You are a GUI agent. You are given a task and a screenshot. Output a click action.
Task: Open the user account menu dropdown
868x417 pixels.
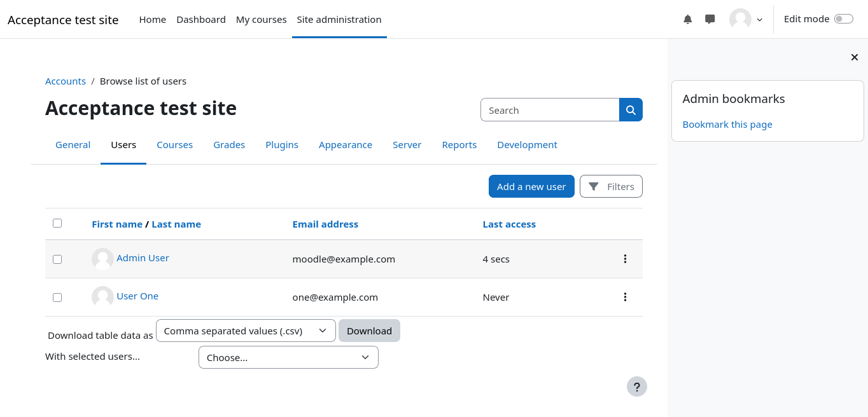pos(746,19)
